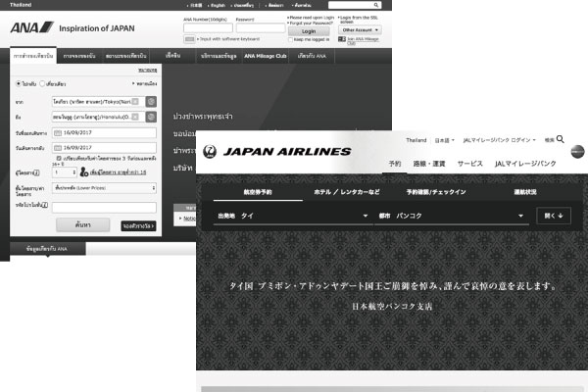Click the passenger icon beside passenger count
Viewport: 588px width, 392px height.
tap(84, 171)
